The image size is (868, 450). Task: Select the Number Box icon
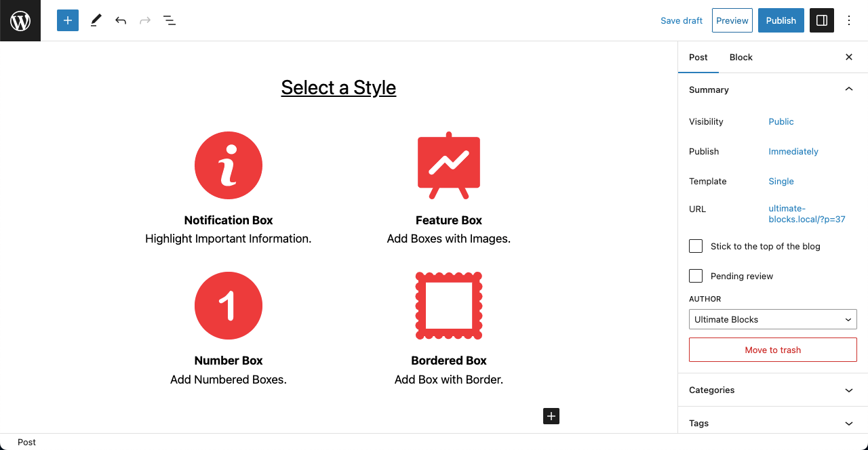229,306
